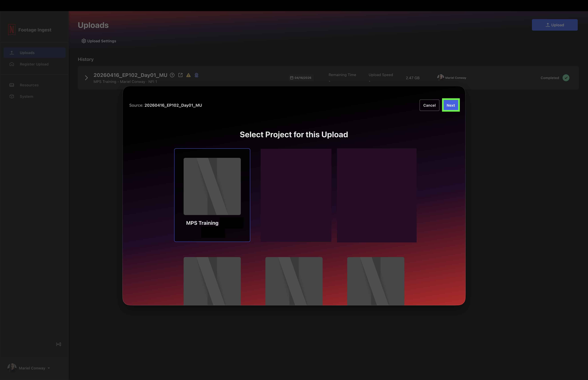The image size is (588, 380).
Task: Select the MPS Training project card
Action: (212, 195)
